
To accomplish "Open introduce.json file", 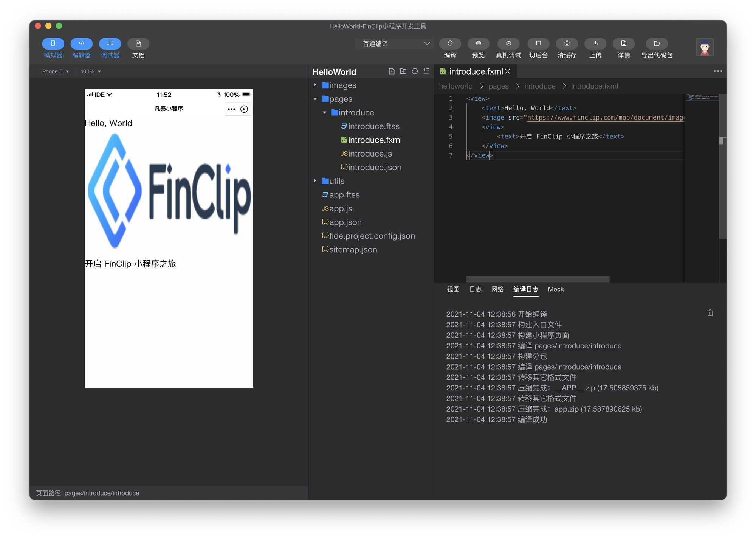I will (x=371, y=167).
